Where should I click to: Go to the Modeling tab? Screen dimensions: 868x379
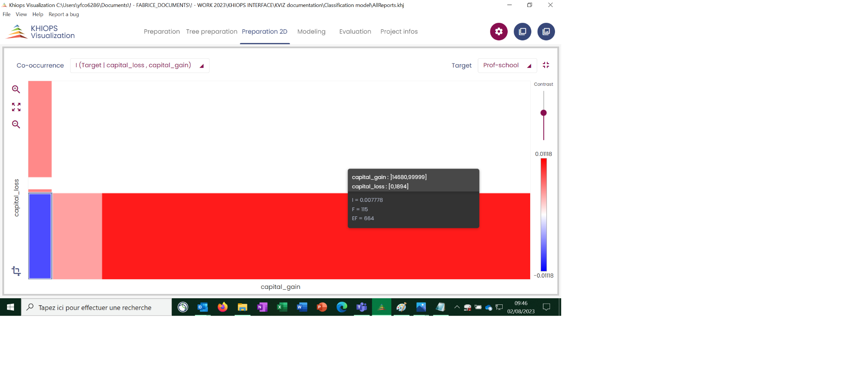[311, 31]
